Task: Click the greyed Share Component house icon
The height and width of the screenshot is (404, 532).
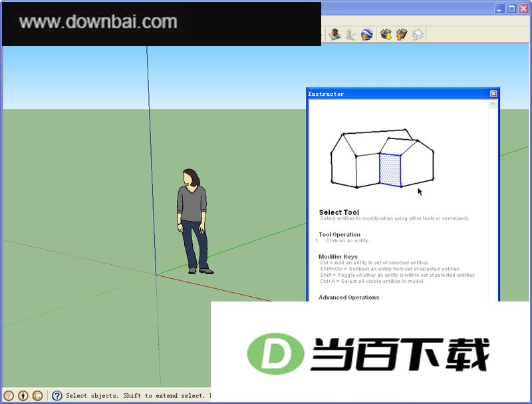Action: 418,35
